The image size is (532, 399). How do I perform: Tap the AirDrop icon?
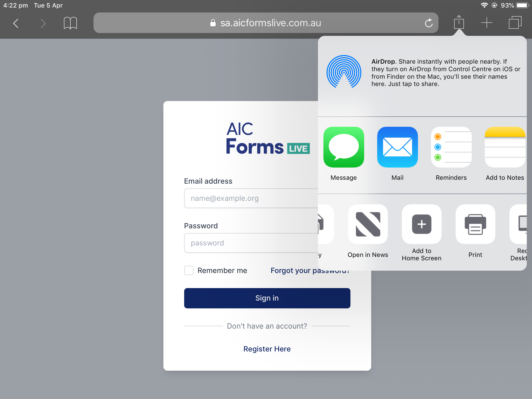(344, 72)
